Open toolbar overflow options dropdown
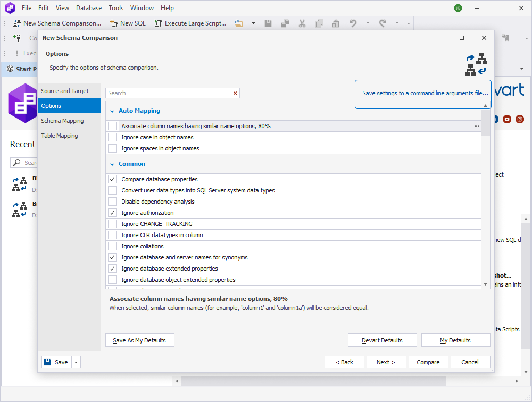The height and width of the screenshot is (402, 532). tap(409, 23)
